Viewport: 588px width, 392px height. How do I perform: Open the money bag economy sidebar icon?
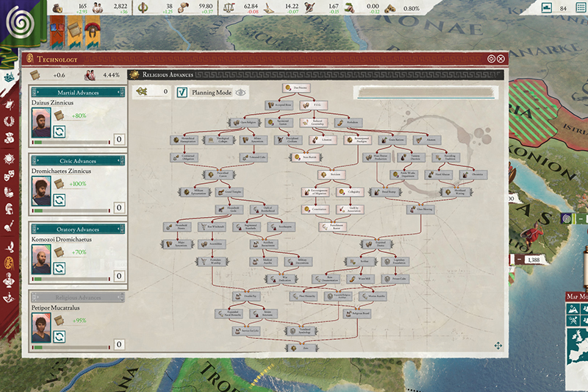pos(9,138)
